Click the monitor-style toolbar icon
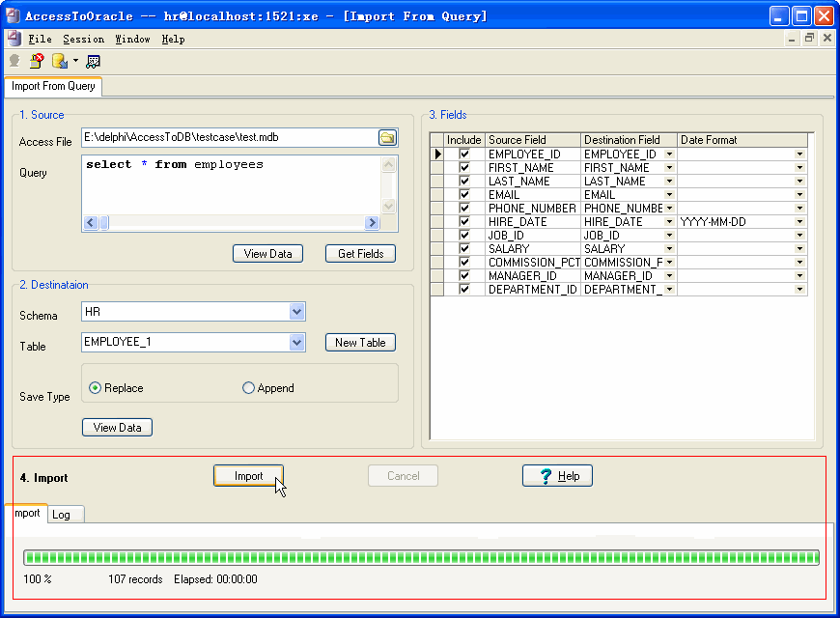This screenshot has height=618, width=840. (x=94, y=62)
